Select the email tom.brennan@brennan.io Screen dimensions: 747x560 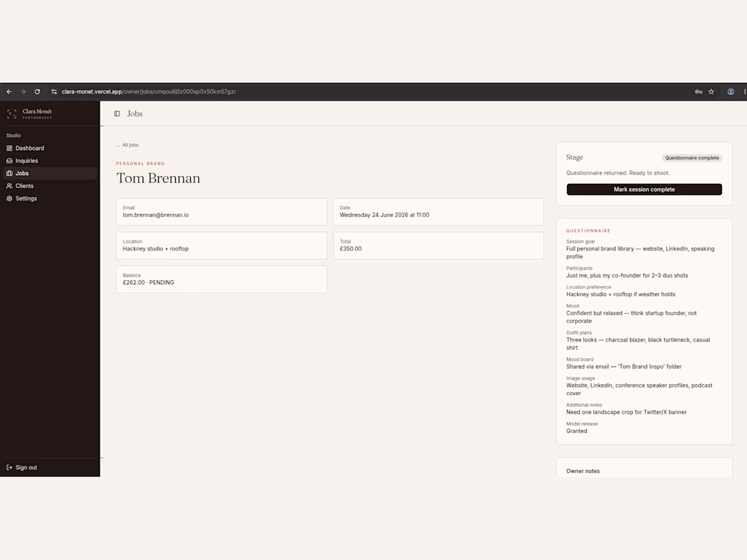point(156,215)
